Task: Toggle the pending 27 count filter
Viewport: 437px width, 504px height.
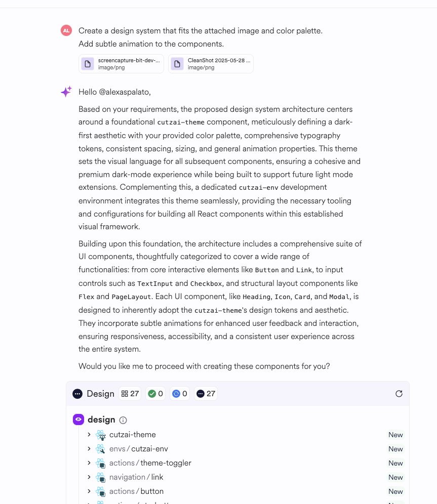Action: click(x=206, y=394)
